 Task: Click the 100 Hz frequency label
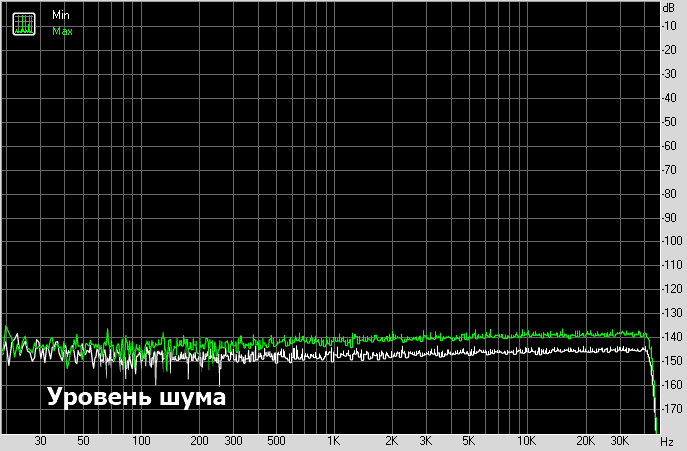tap(141, 441)
